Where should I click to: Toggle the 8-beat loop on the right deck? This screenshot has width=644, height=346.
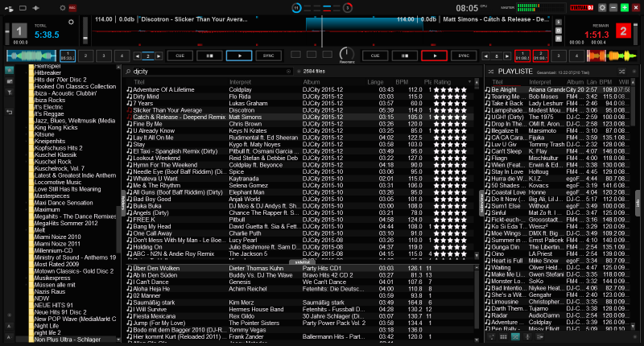(497, 56)
